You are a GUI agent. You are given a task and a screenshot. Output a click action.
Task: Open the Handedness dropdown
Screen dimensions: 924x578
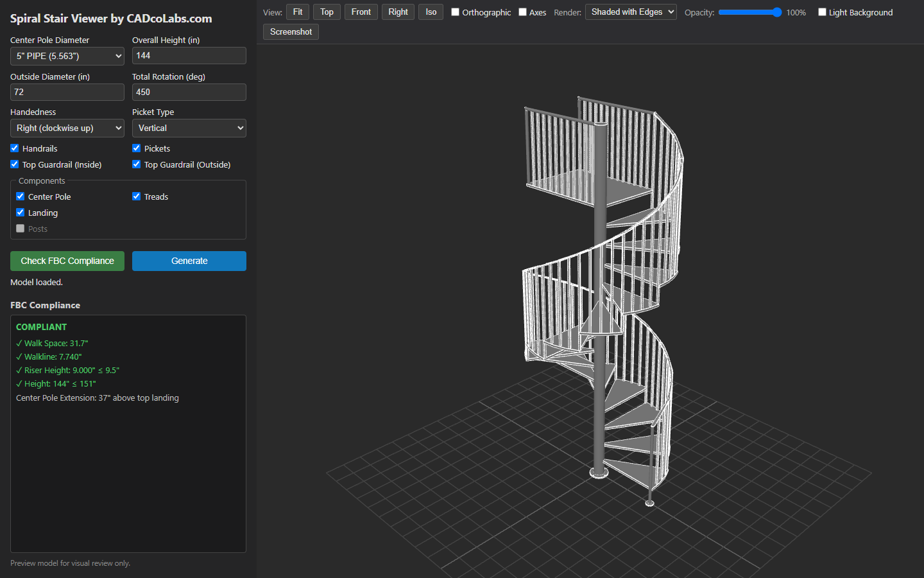(x=67, y=128)
